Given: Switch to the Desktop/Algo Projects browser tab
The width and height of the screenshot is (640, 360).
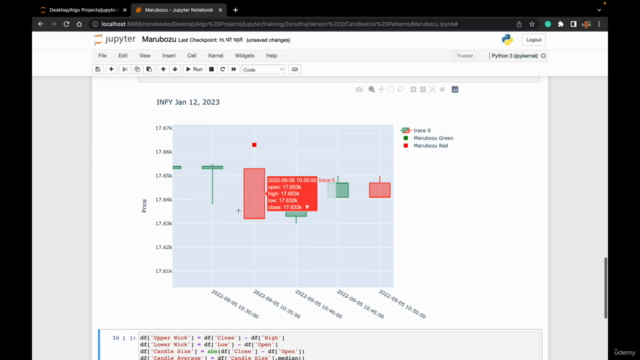Looking at the screenshot, I should click(84, 10).
